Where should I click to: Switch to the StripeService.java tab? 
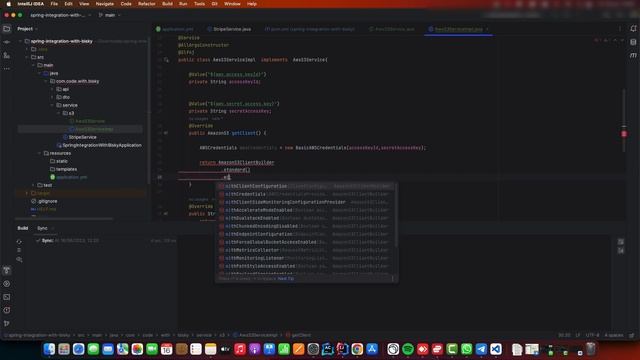[x=229, y=29]
